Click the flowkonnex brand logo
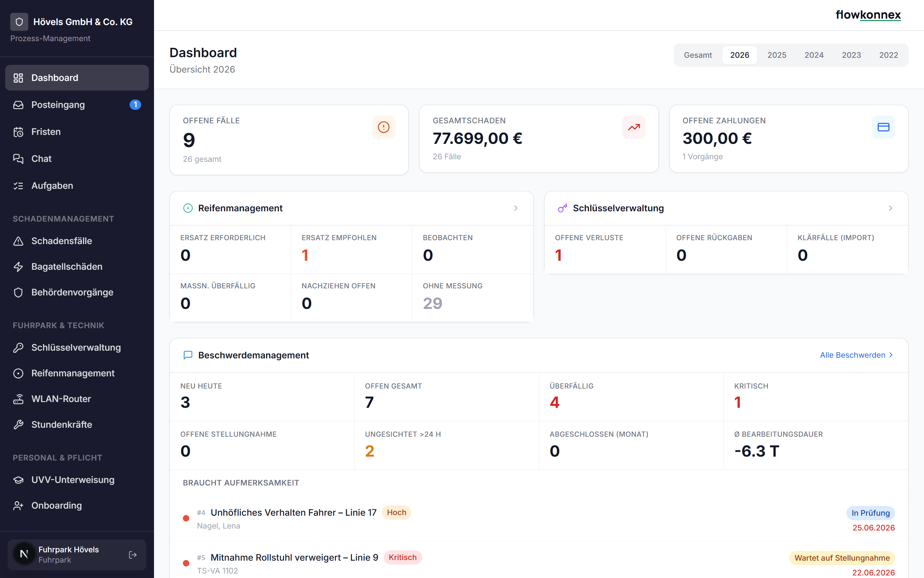This screenshot has height=578, width=924. coord(868,15)
